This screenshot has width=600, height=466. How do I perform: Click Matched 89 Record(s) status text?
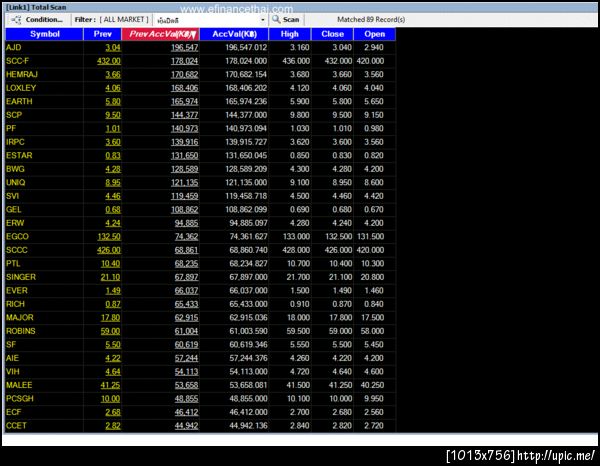click(371, 20)
